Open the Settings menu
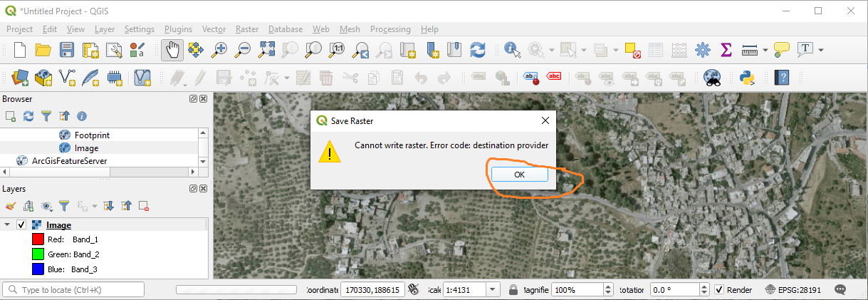The image size is (868, 300). pyautogui.click(x=139, y=29)
